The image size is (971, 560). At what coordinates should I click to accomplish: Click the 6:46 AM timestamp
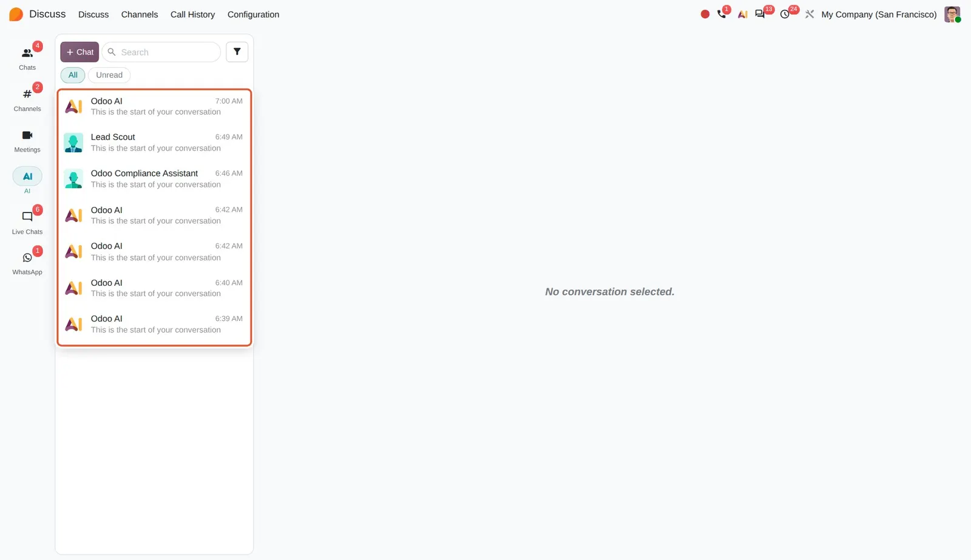[x=229, y=174]
